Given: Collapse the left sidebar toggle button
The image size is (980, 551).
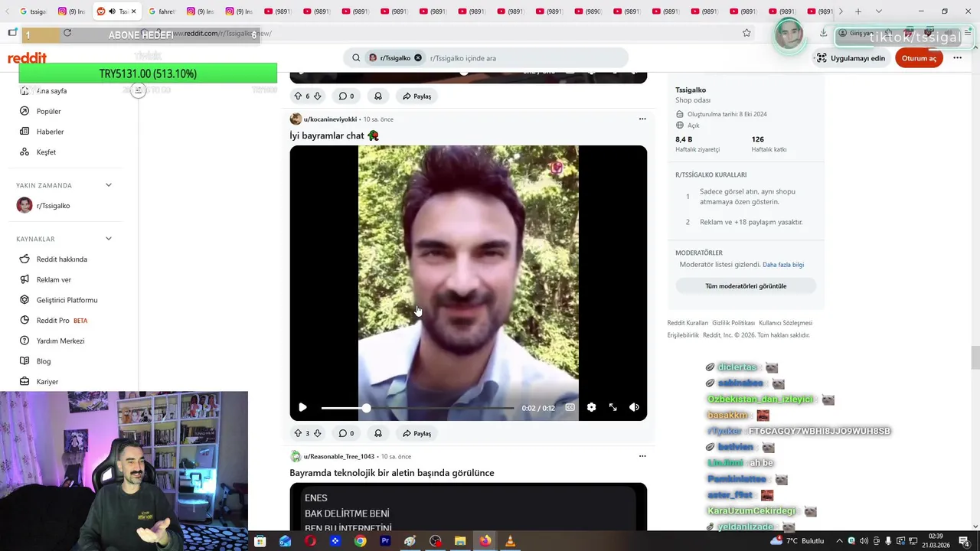Looking at the screenshot, I should click(138, 90).
